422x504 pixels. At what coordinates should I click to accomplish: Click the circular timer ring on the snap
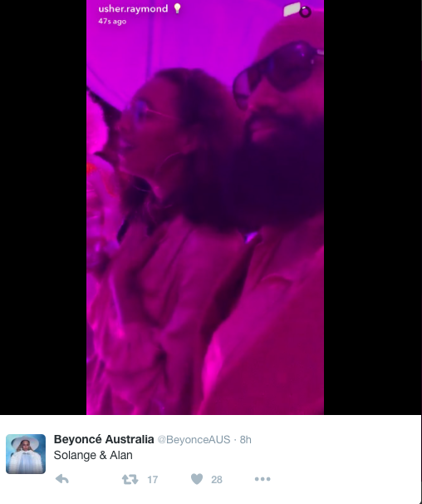[x=305, y=12]
